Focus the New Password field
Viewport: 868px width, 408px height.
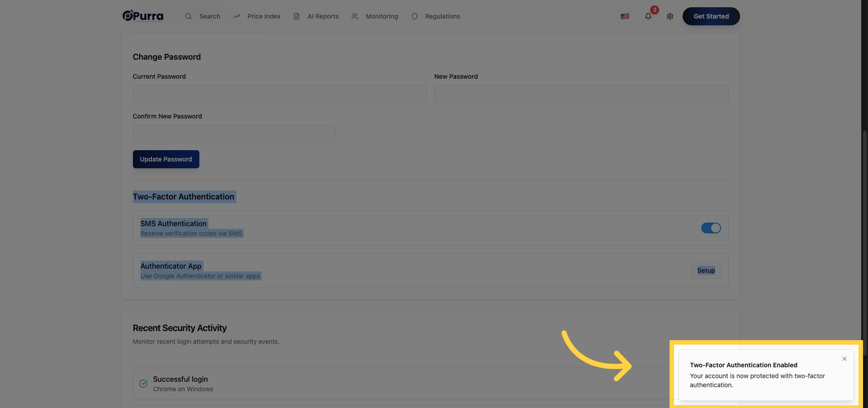click(x=581, y=94)
